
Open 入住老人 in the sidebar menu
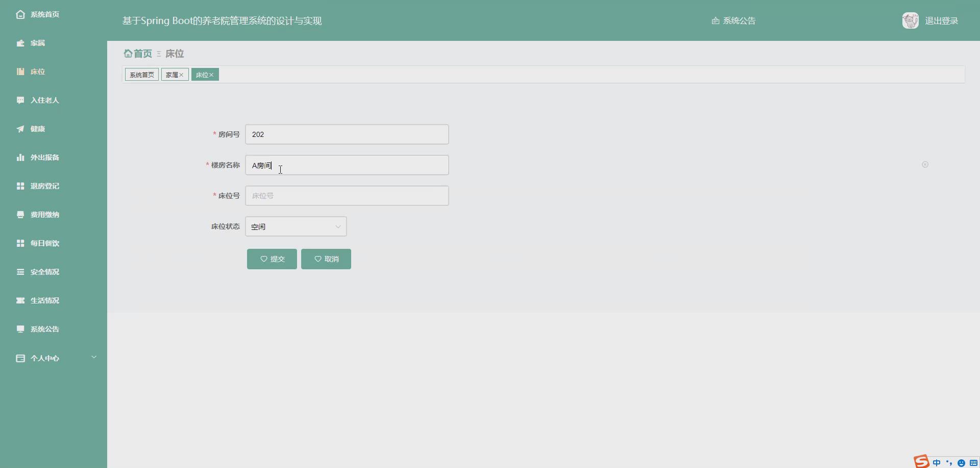45,100
